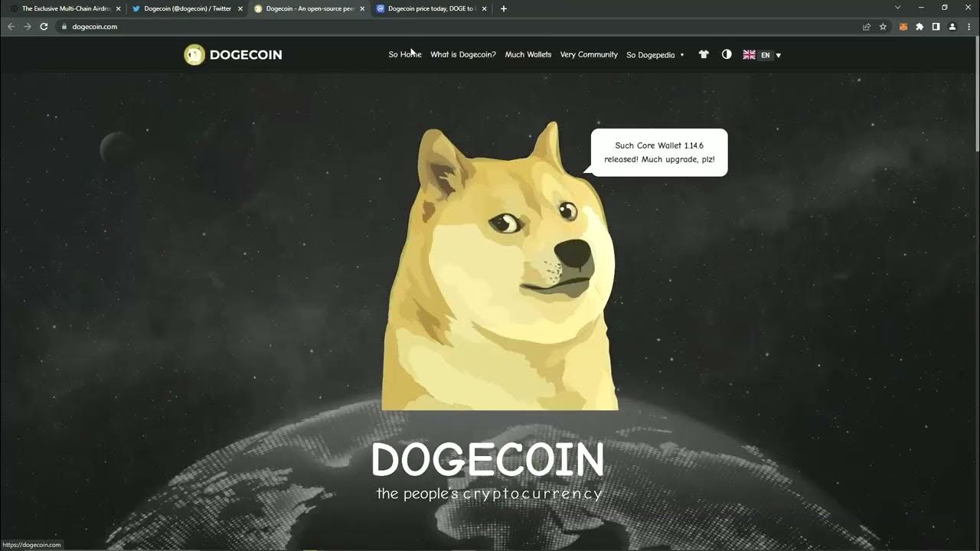980x551 pixels.
Task: Navigate to Much Wallets
Action: pos(528,54)
